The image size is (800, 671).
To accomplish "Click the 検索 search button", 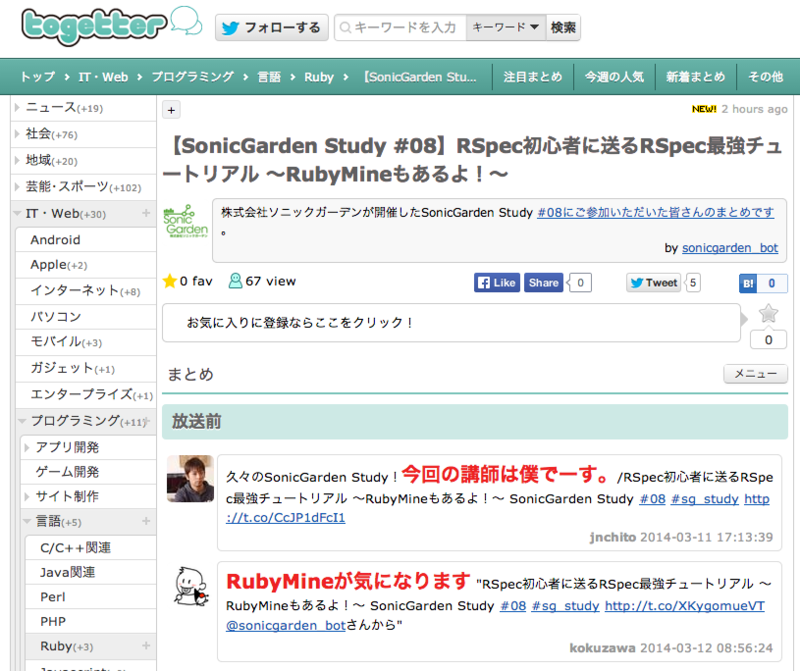I will pos(563,28).
